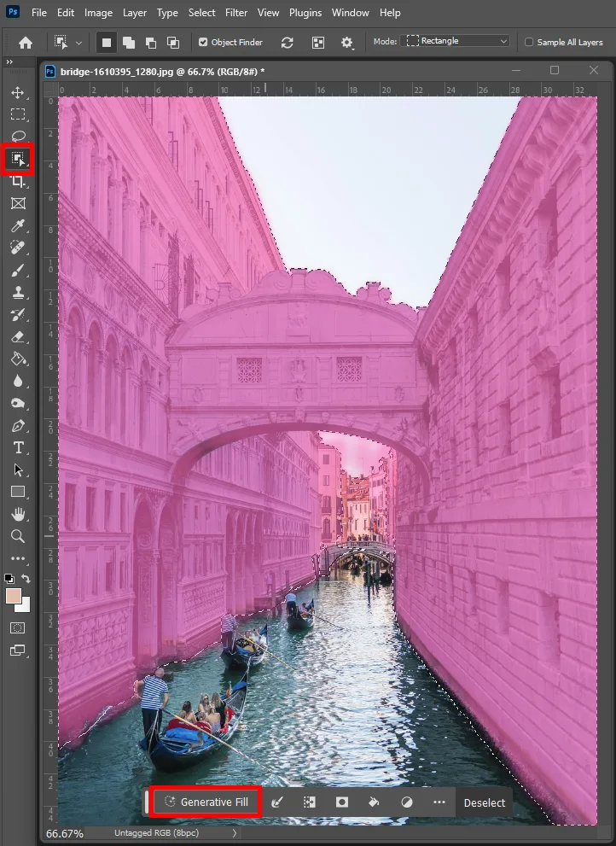Expand the tools panel double arrows
Screen dimensions: 616x846
pos(9,62)
